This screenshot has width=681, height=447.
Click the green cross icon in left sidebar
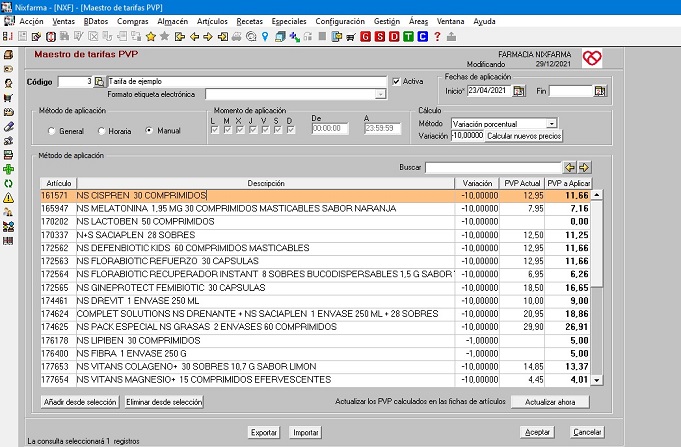click(x=8, y=169)
